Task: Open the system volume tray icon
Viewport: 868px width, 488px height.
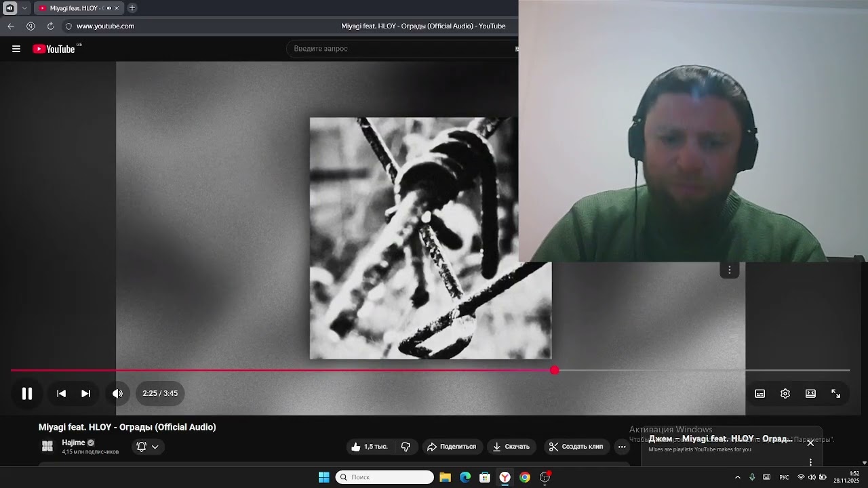Action: click(x=812, y=477)
